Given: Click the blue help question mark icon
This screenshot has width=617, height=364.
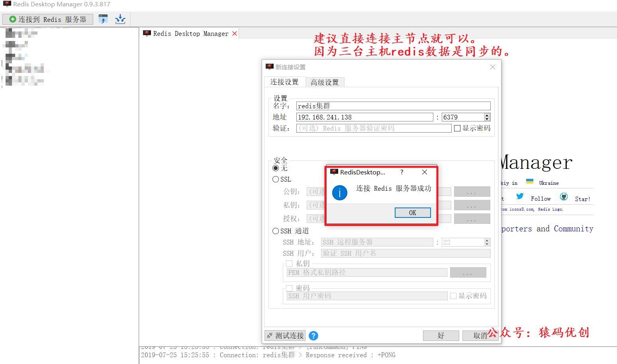Looking at the screenshot, I should tap(313, 336).
